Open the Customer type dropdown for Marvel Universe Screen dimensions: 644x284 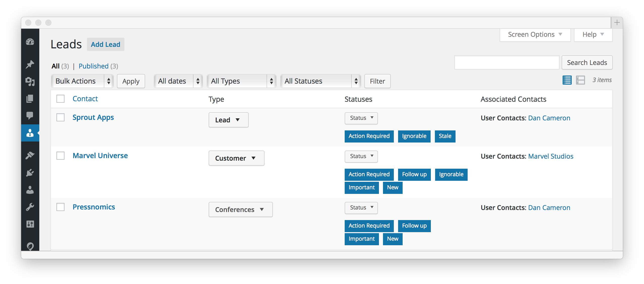click(236, 158)
